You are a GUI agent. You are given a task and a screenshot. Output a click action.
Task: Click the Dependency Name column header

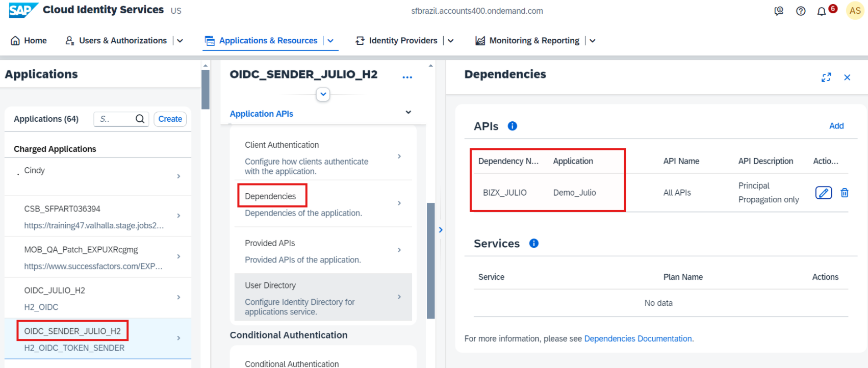coord(508,161)
